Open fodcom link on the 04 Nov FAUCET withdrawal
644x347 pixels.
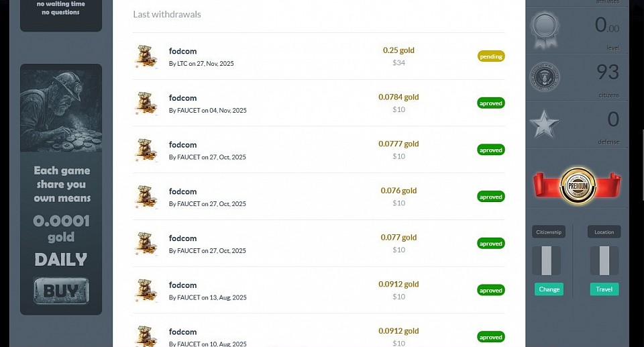coord(182,98)
